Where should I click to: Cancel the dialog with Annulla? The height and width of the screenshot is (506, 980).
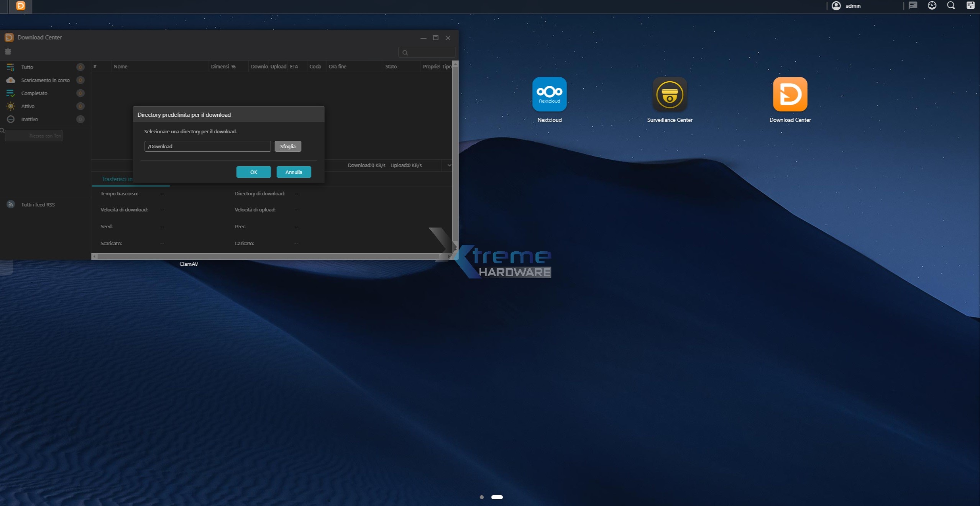click(x=294, y=172)
